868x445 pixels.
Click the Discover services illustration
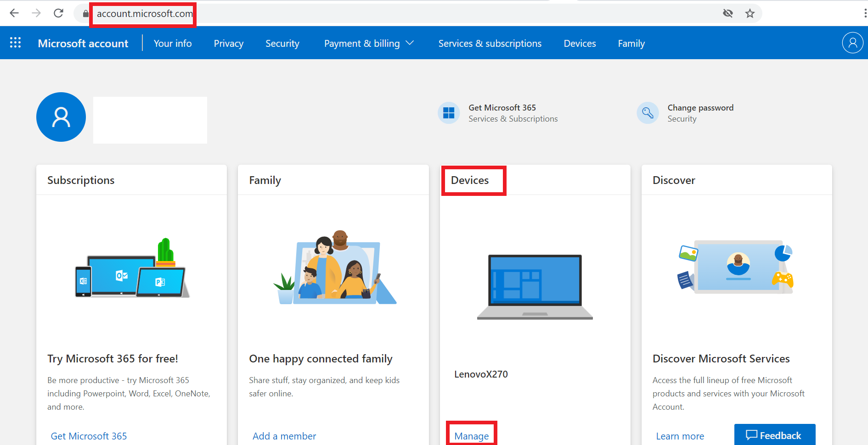coord(736,267)
